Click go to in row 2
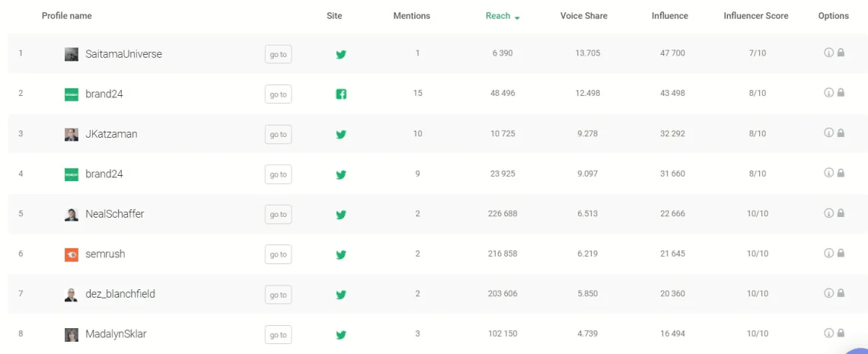868x354 pixels. pyautogui.click(x=278, y=94)
